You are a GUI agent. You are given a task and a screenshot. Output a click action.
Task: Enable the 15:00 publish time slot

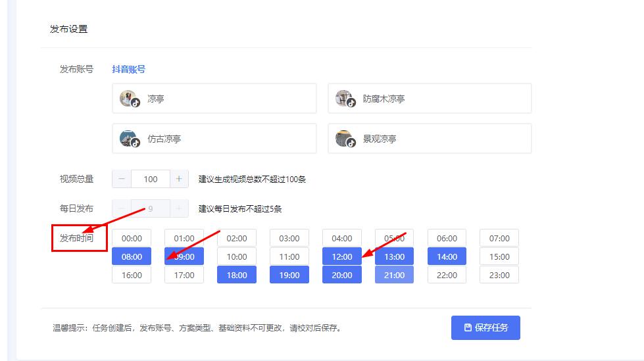click(x=499, y=256)
